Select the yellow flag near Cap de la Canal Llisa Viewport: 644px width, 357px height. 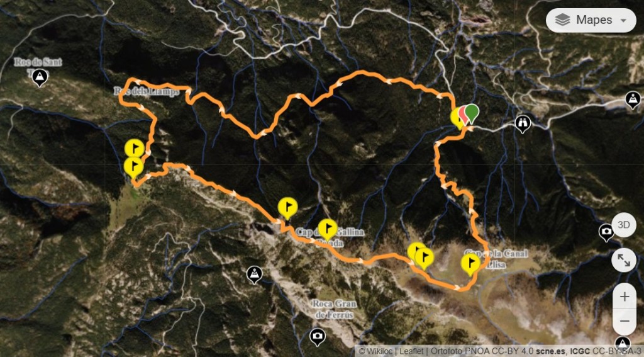click(470, 263)
